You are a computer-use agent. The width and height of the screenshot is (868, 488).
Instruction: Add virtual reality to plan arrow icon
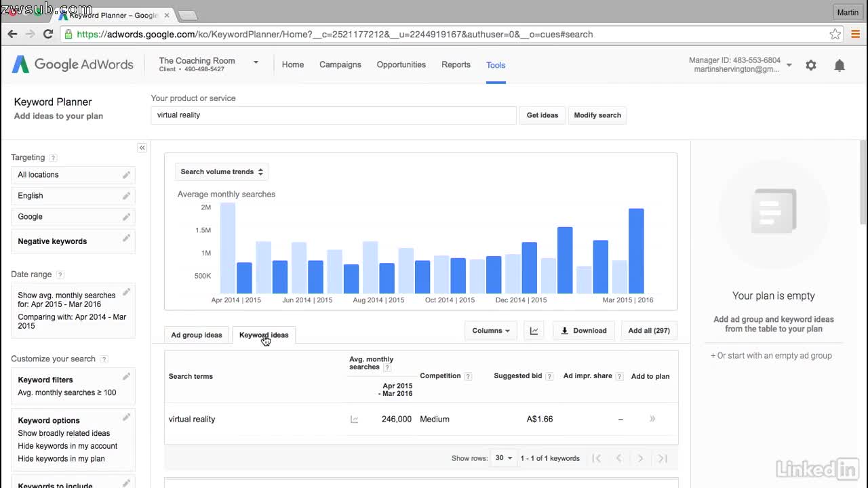click(x=652, y=419)
